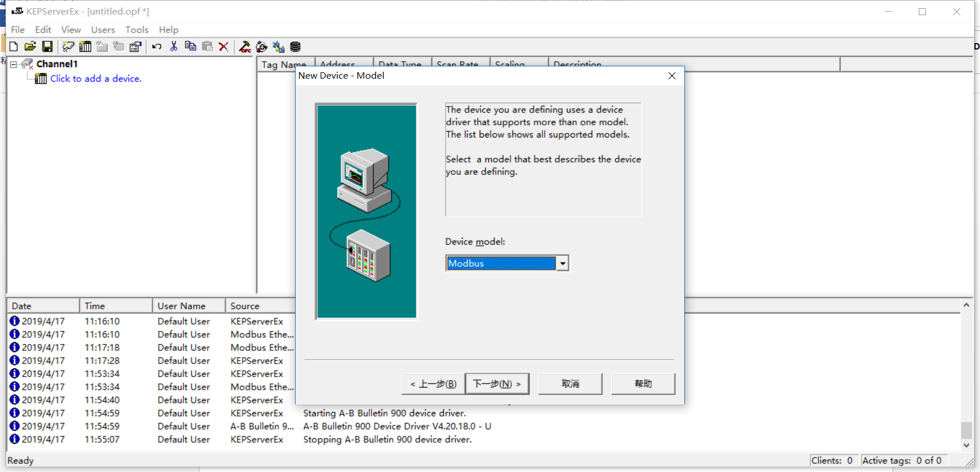Select Channel1 in the project tree
980x472 pixels.
pyautogui.click(x=57, y=64)
